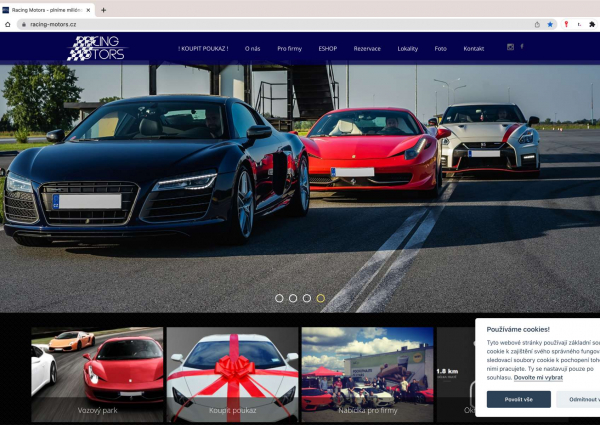
Task: Open the Facebook icon in header
Action: (x=522, y=47)
